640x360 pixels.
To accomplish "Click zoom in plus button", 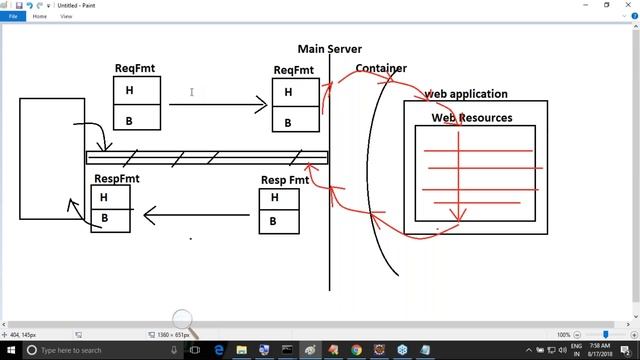I will click(634, 335).
